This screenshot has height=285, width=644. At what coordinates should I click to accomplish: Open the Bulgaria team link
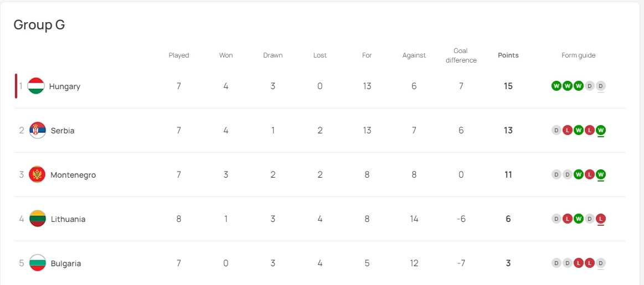tap(66, 263)
